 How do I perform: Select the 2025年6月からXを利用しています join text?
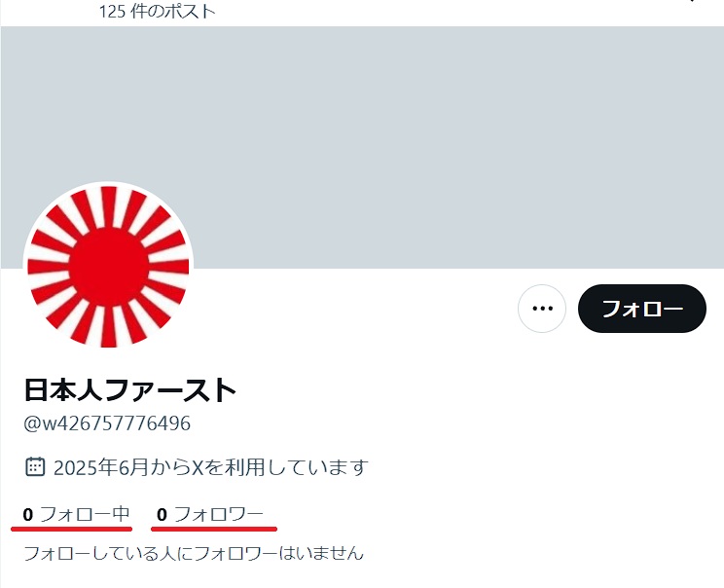[211, 467]
